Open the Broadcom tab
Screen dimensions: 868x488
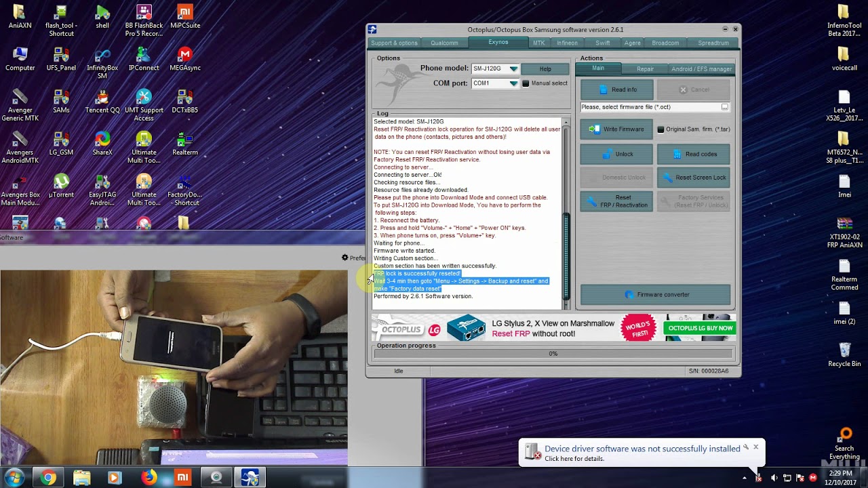click(665, 43)
